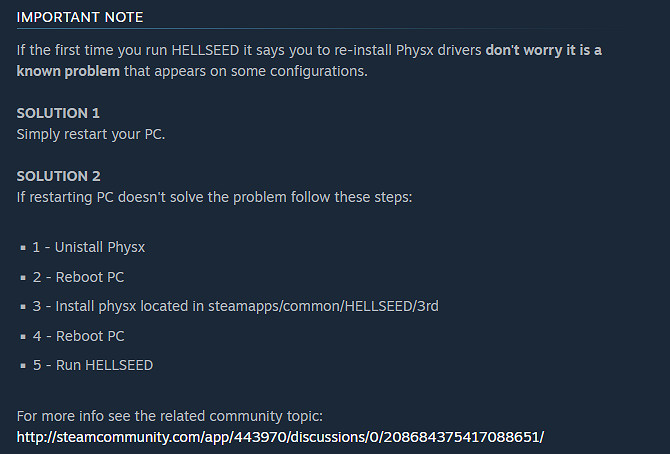Select the "4 - Reboot PC" step
The width and height of the screenshot is (670, 454).
coord(78,336)
